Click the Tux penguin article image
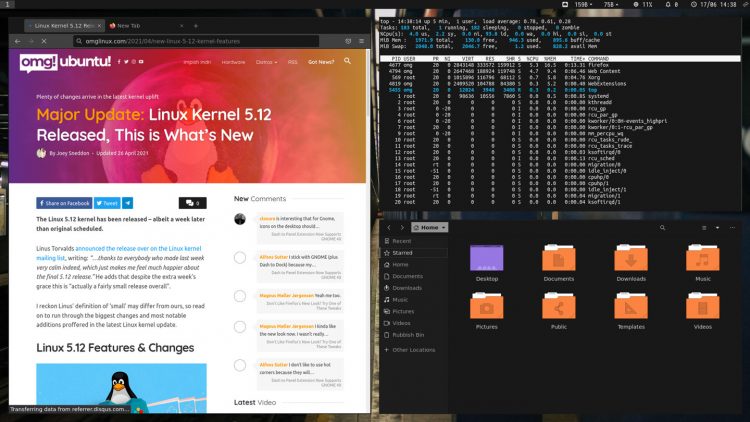Viewport: 750px width, 422px height. coord(121,388)
